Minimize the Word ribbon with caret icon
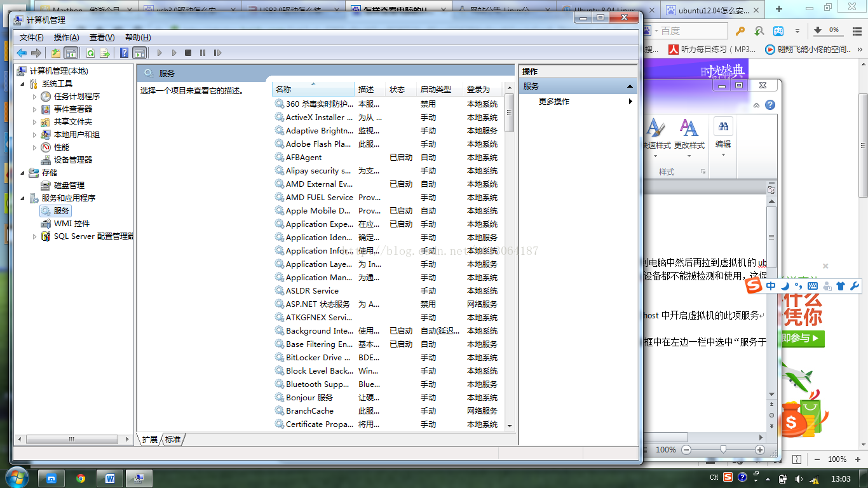The image size is (868, 488). click(x=756, y=105)
